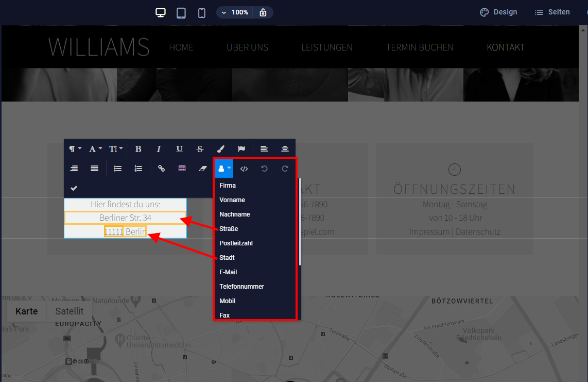Click the flag icon in the toolbar
This screenshot has height=382, width=588.
tap(241, 149)
